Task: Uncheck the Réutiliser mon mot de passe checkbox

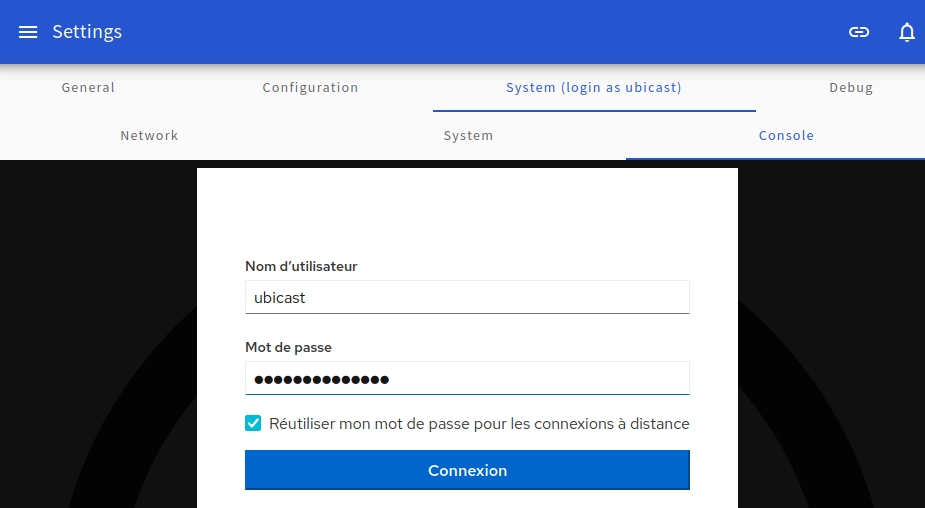Action: pos(253,423)
